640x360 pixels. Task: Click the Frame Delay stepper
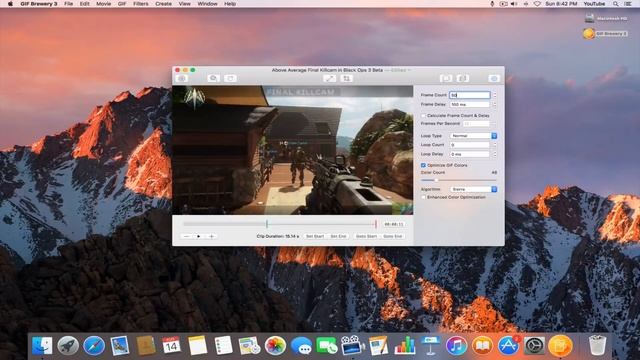495,104
